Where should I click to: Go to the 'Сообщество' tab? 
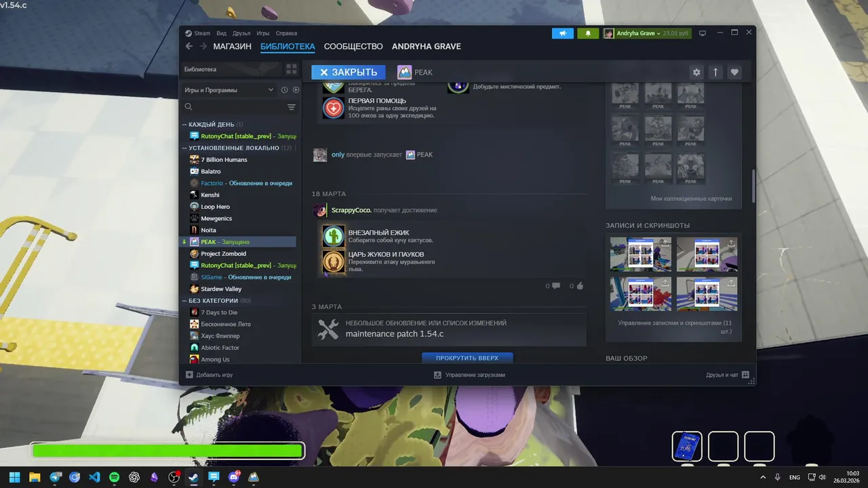click(353, 47)
